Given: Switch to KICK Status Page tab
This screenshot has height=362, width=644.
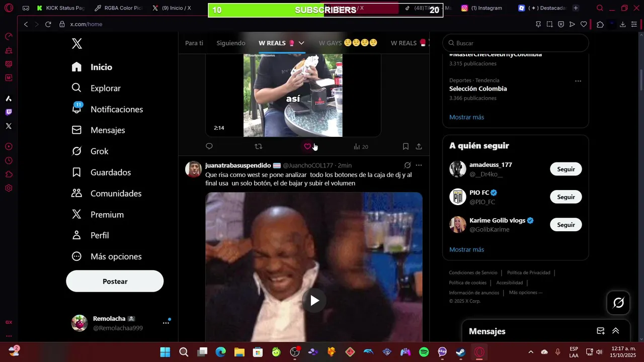Looking at the screenshot, I should [61, 8].
